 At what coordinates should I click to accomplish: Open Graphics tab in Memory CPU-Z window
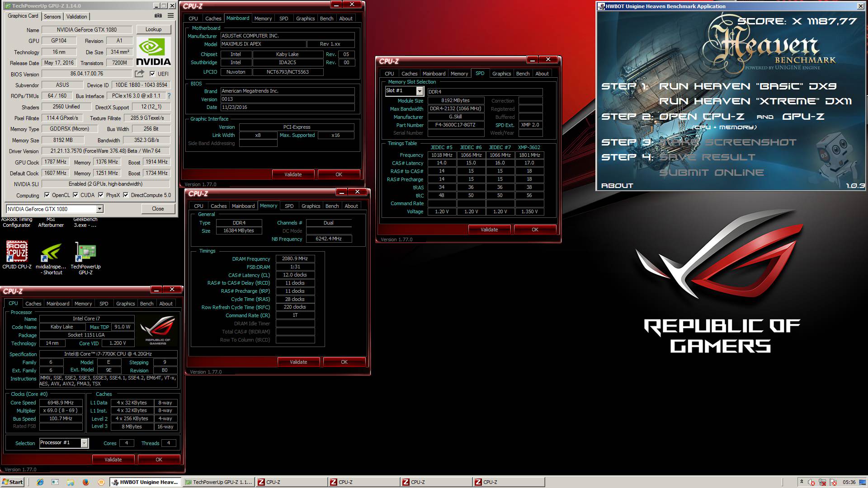pos(311,206)
